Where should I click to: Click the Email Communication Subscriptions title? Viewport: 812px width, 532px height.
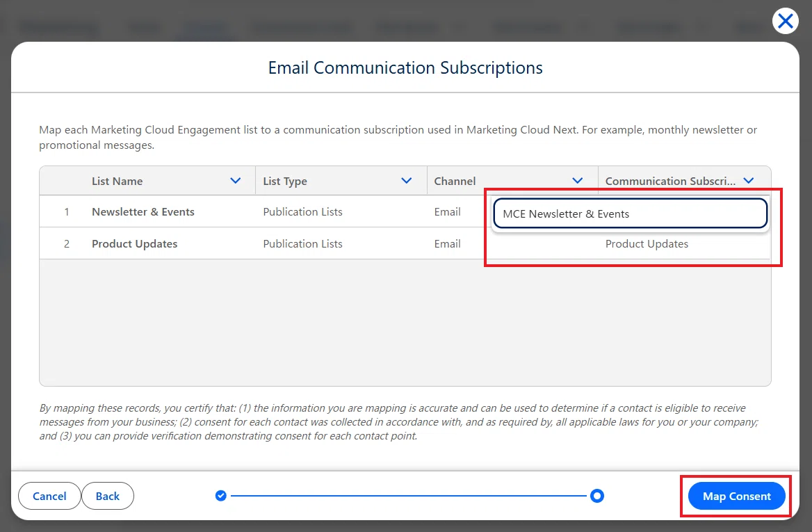pyautogui.click(x=405, y=68)
